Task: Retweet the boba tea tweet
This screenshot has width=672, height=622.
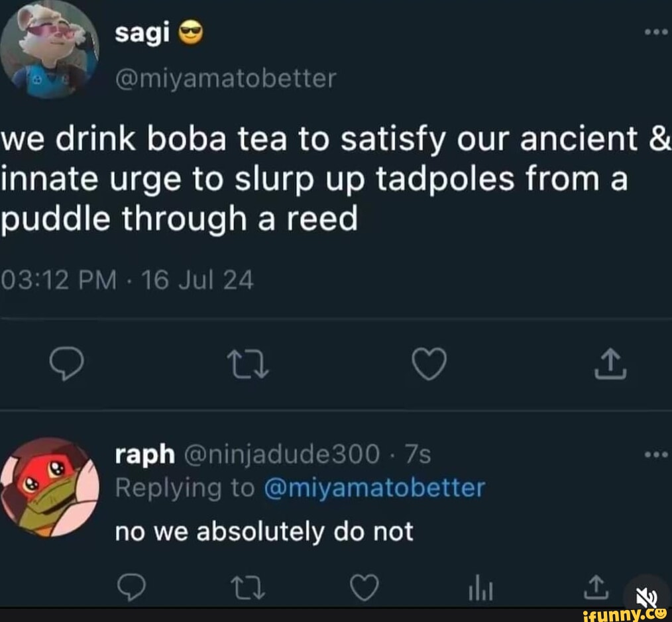Action: 249,363
